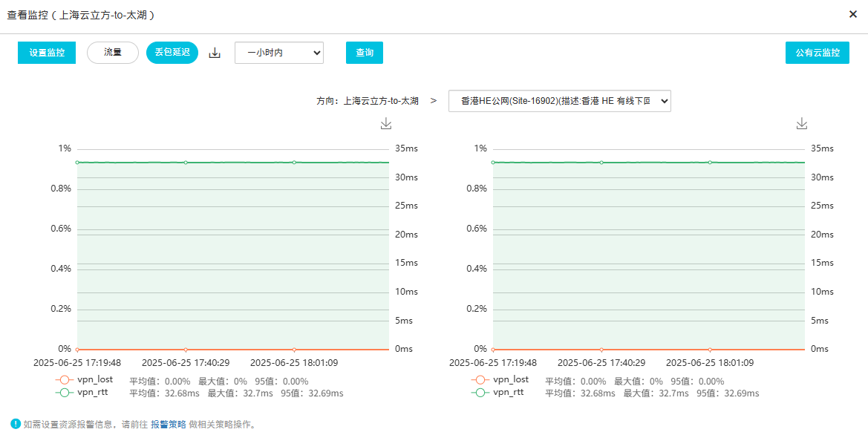Download the left chart image
Screen dimensions: 868x435
(386, 123)
